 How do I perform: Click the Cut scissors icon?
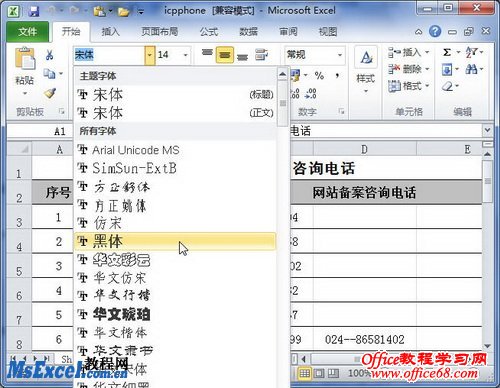50,55
